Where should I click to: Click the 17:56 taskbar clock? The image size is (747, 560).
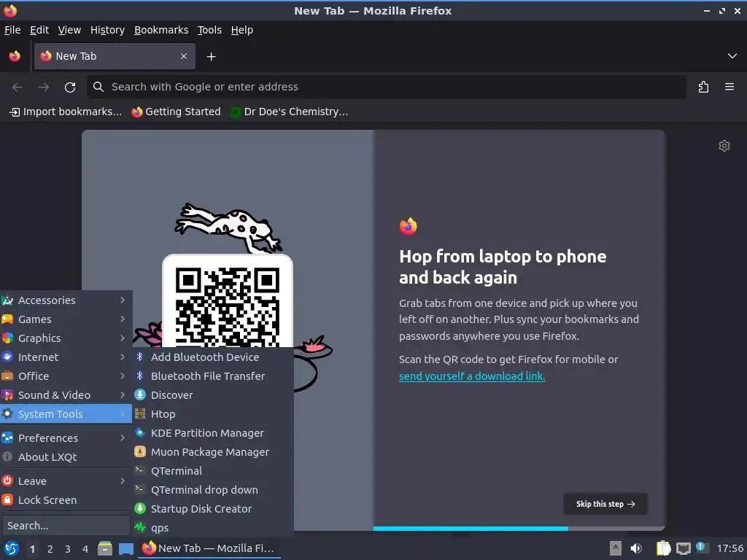(729, 549)
